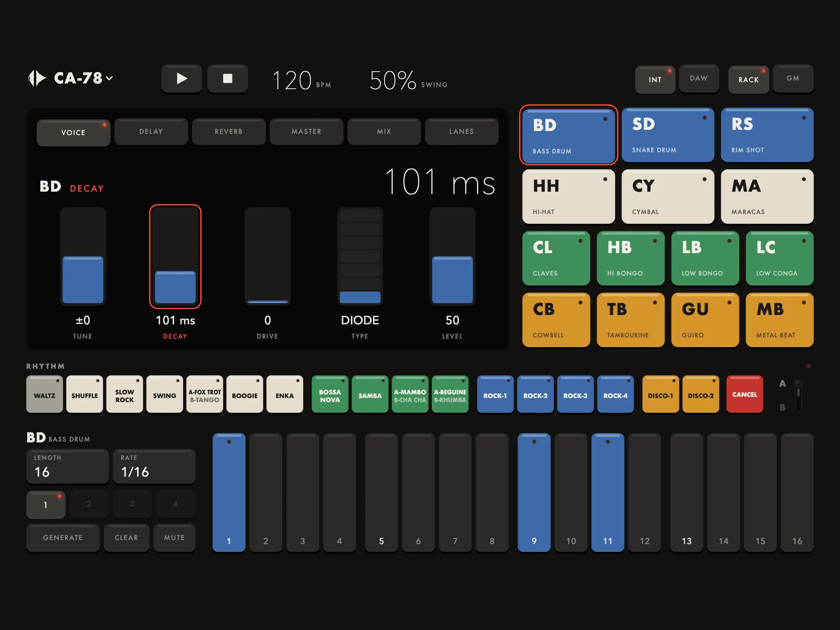The image size is (840, 630).
Task: Cancel rhythm with the red CANCEL button
Action: point(745,394)
